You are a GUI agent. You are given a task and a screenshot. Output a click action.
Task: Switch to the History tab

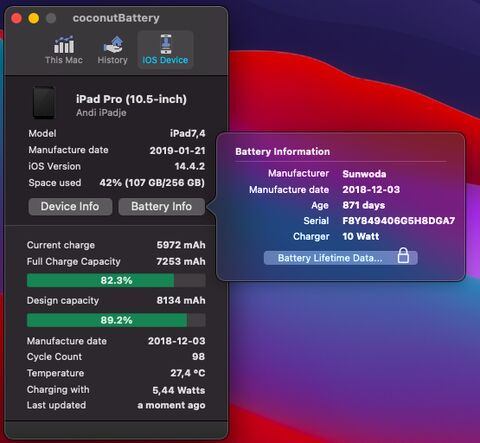(x=113, y=50)
